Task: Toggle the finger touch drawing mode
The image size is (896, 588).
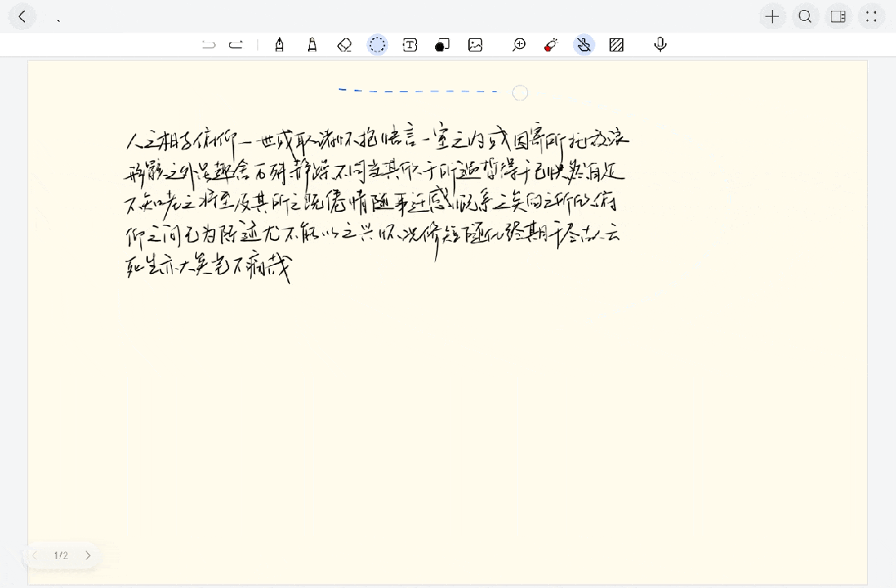Action: coord(584,45)
